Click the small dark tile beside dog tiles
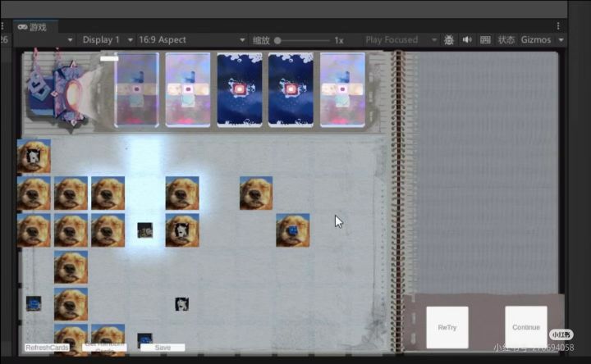The height and width of the screenshot is (364, 591). 144,230
